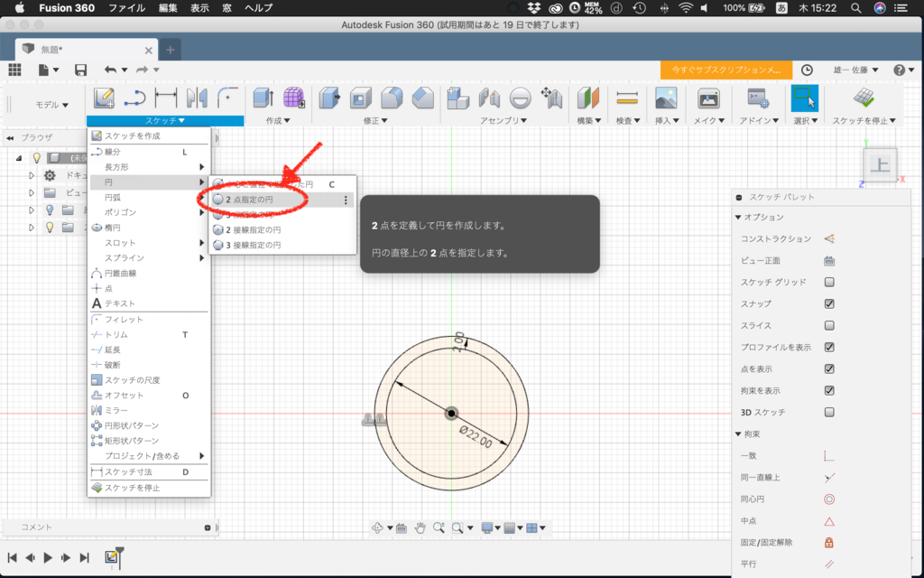Image resolution: width=924 pixels, height=578 pixels.
Task: Enable the 3D スケッチ checkbox
Action: (829, 412)
